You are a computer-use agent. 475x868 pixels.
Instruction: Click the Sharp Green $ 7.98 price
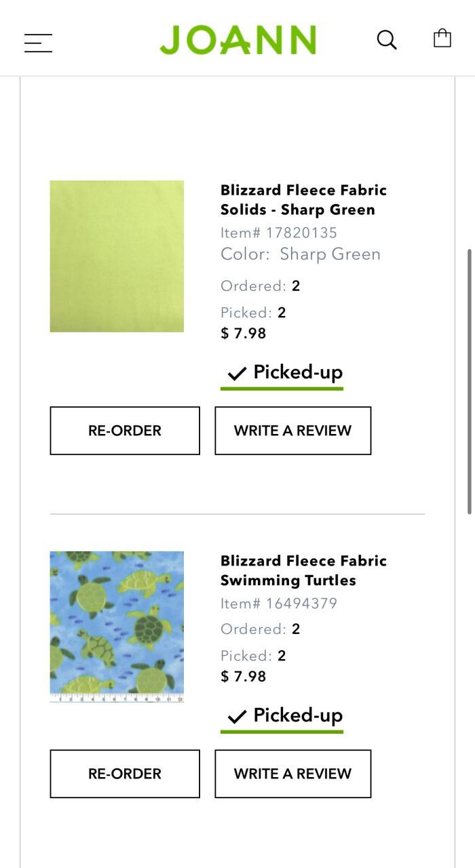pos(244,333)
